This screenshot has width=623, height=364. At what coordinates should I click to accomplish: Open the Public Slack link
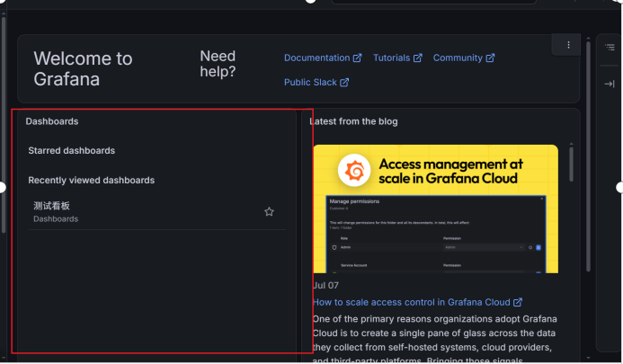310,83
